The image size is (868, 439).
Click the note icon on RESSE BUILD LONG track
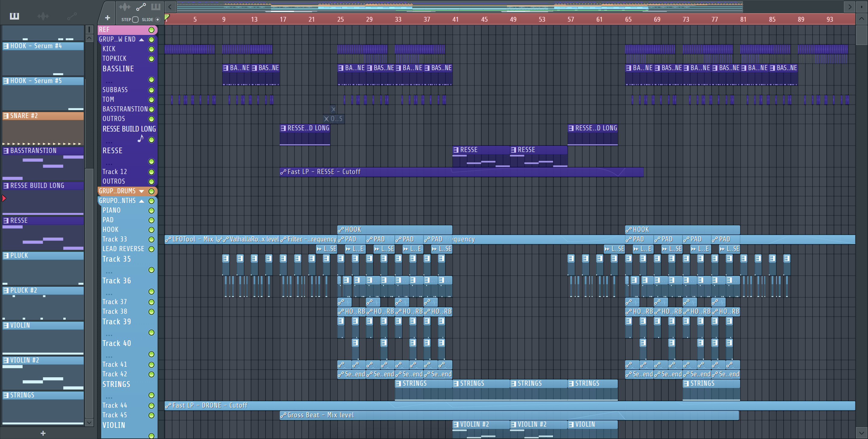click(x=140, y=139)
